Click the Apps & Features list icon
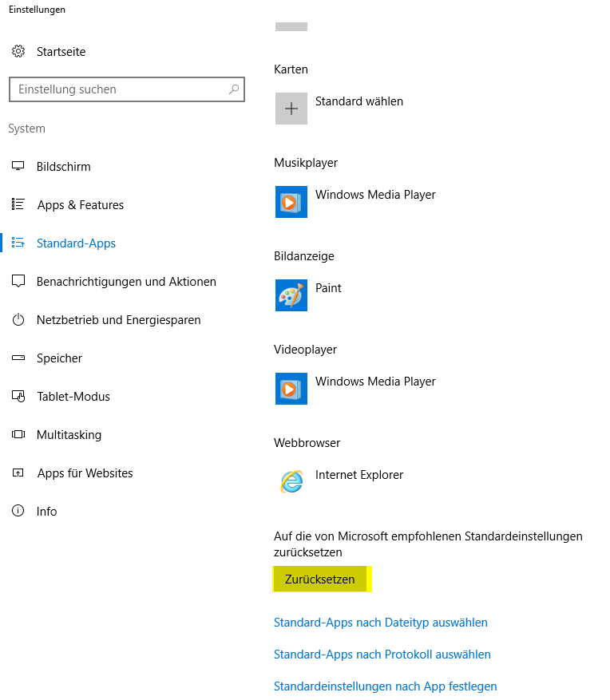The image size is (610, 700). [18, 204]
